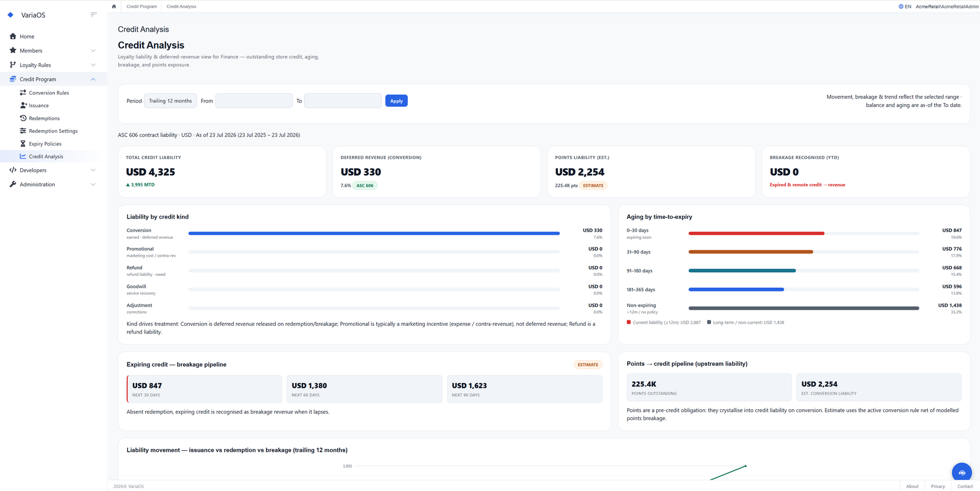Expand the Loyalty Rules chevron

click(x=93, y=65)
